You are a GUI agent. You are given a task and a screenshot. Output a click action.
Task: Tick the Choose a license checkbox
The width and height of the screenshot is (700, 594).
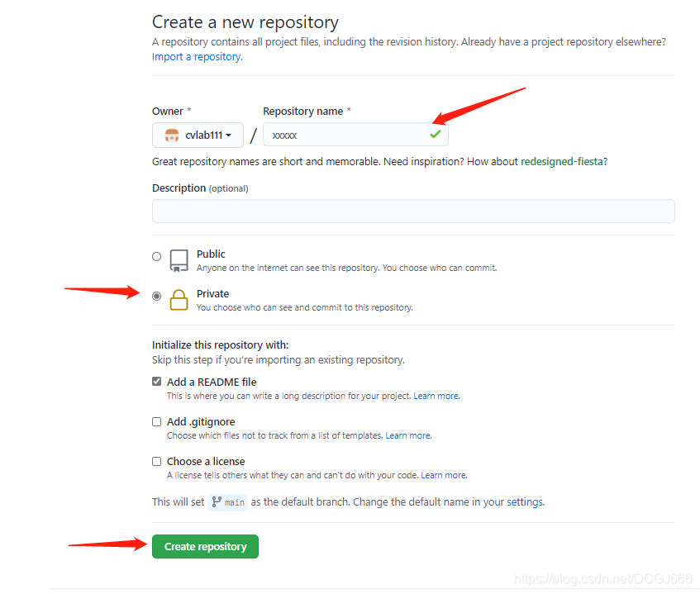pos(157,462)
